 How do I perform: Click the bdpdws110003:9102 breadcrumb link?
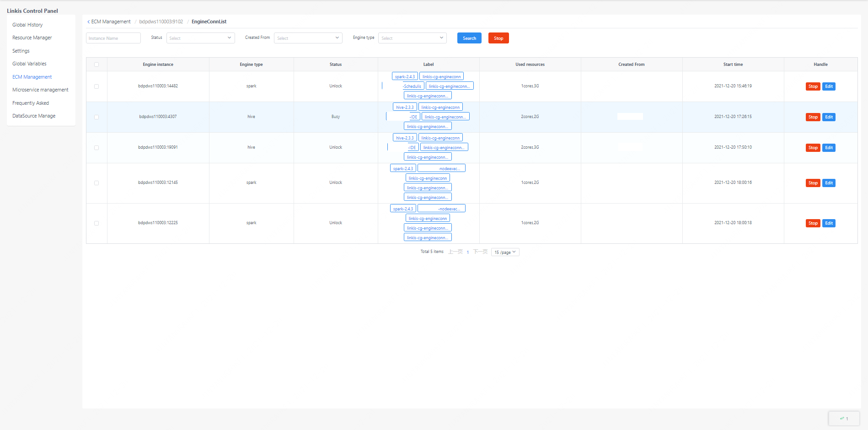click(x=161, y=21)
